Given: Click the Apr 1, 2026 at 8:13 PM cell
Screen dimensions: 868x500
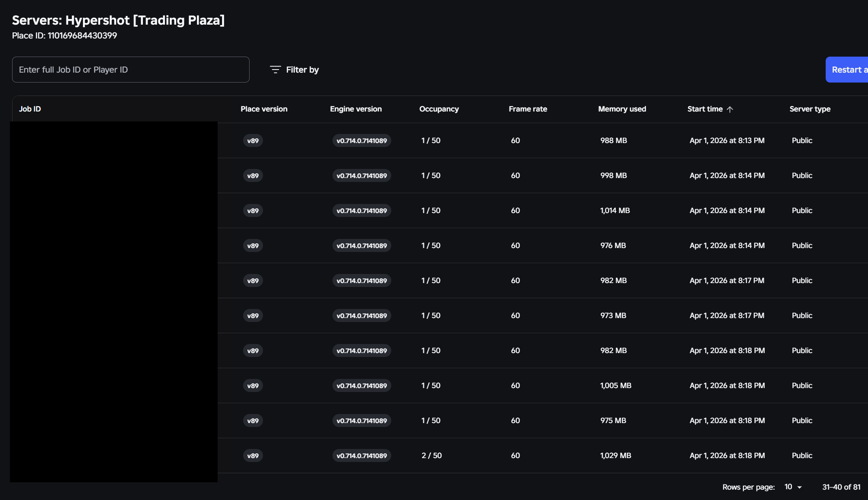Looking at the screenshot, I should coord(727,140).
